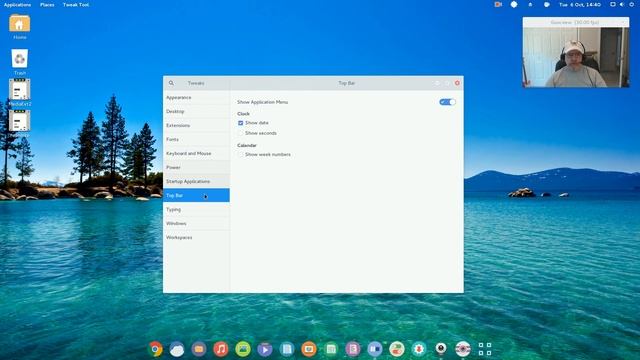This screenshot has width=640, height=360.
Task: Select Keyboard and Mouse in sidebar
Action: coord(196,153)
